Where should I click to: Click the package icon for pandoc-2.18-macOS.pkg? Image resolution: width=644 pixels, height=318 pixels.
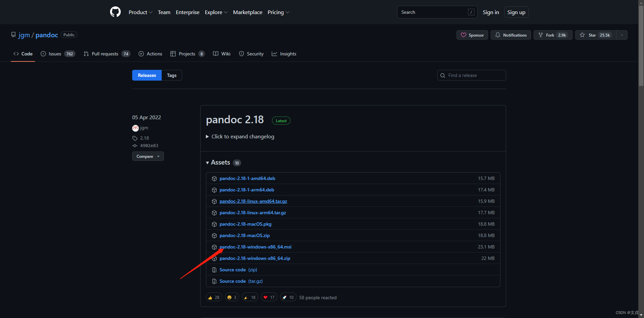coord(214,224)
